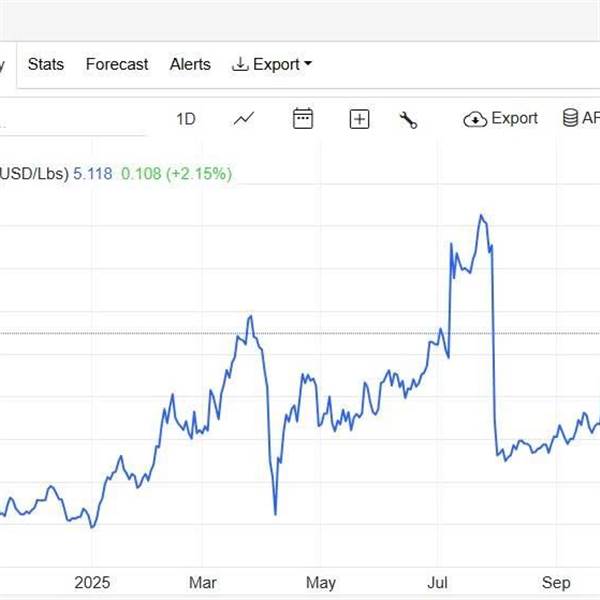Open the 1D interval selector
The height and width of the screenshot is (600, 600).
(x=186, y=119)
